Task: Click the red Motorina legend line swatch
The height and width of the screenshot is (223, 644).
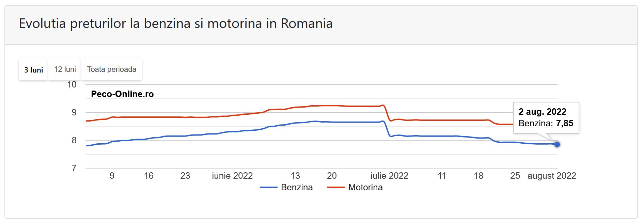Action: (336, 187)
